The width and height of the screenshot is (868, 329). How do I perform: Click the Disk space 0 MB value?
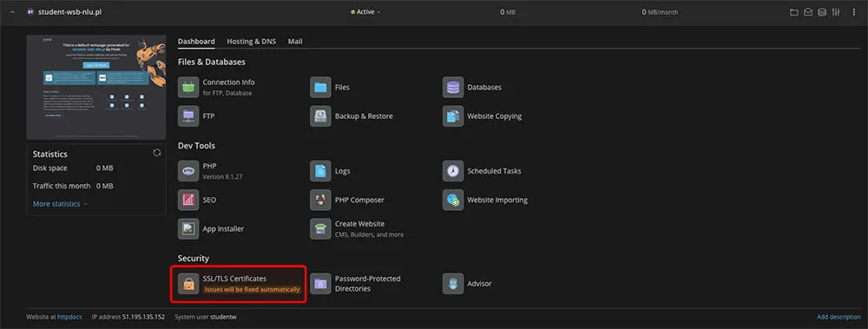(x=105, y=168)
